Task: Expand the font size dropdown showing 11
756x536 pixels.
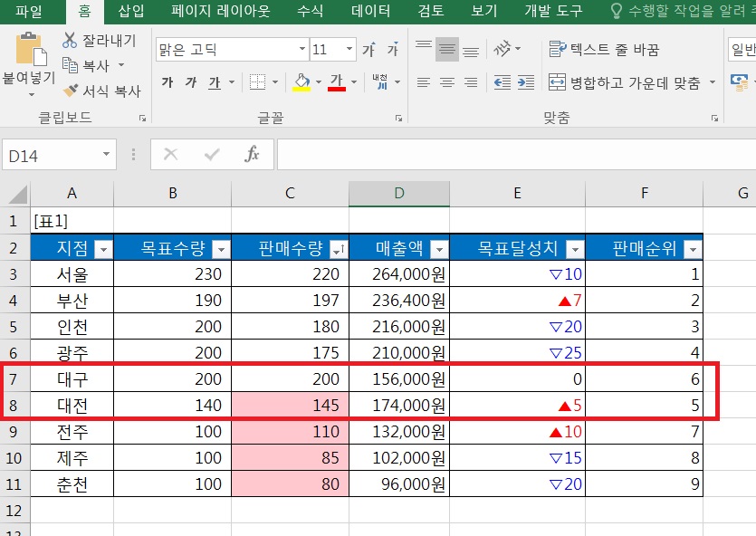Action: (x=349, y=50)
